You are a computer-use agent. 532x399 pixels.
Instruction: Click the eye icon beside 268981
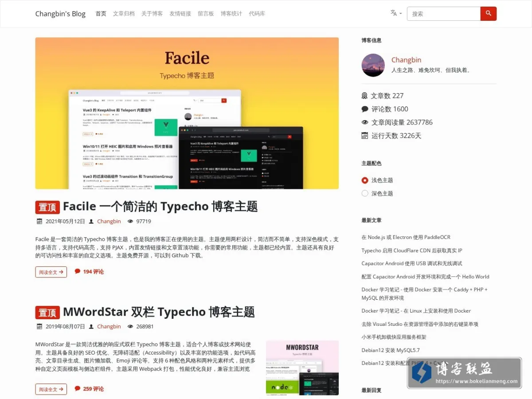coord(130,326)
